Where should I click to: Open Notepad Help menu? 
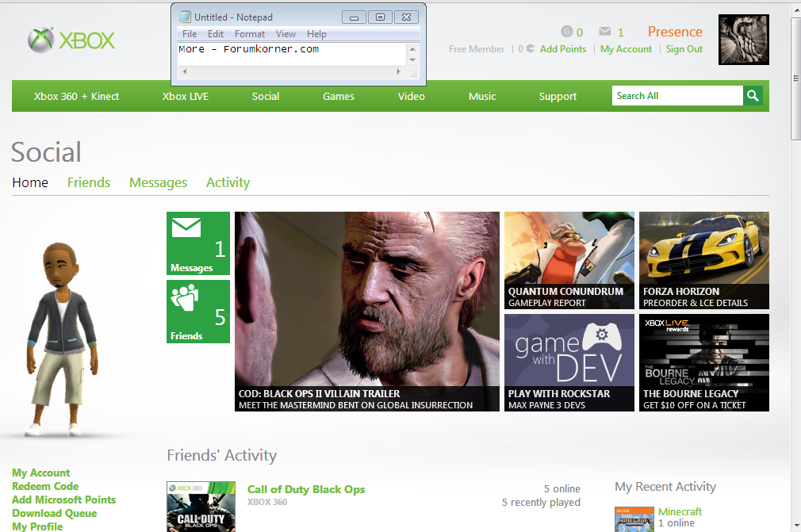coord(316,34)
